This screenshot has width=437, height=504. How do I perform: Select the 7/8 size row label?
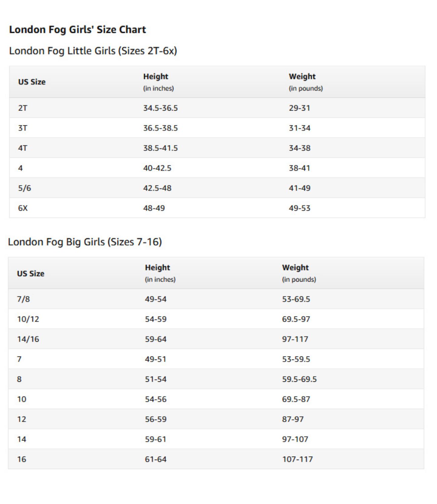click(x=24, y=299)
